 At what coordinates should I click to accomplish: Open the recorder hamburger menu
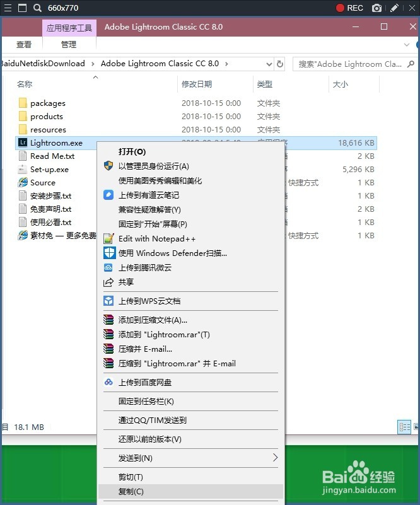[8, 8]
